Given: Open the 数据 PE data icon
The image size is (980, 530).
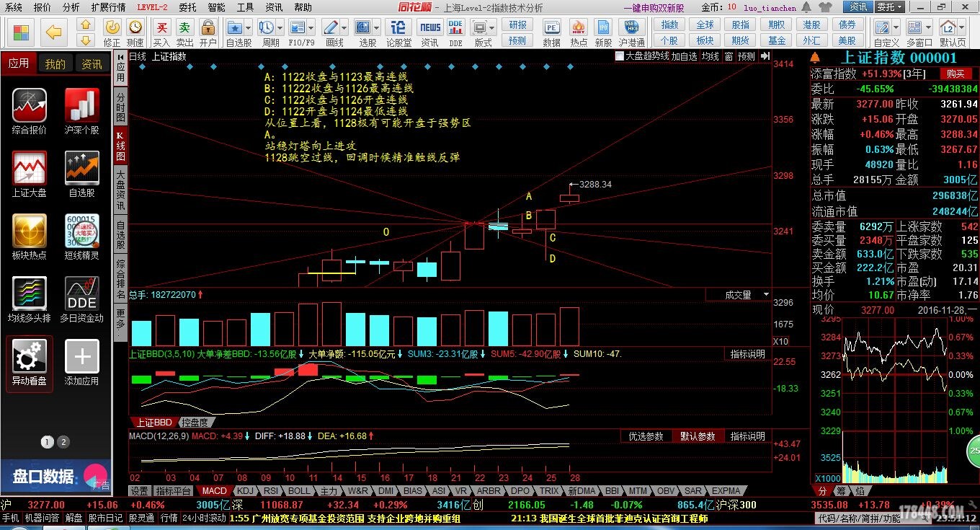Looking at the screenshot, I should point(552,27).
